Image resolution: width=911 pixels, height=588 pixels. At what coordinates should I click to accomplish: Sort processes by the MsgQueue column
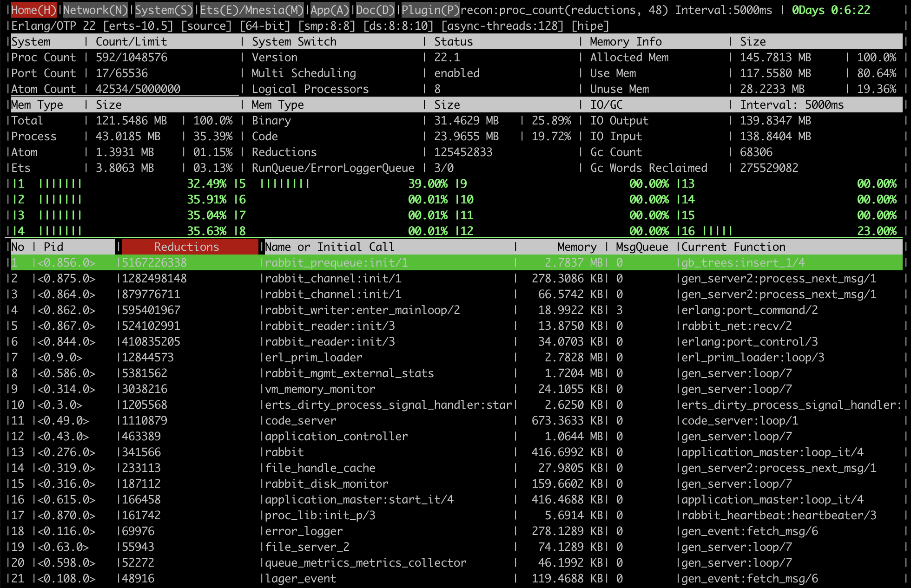pyautogui.click(x=640, y=247)
